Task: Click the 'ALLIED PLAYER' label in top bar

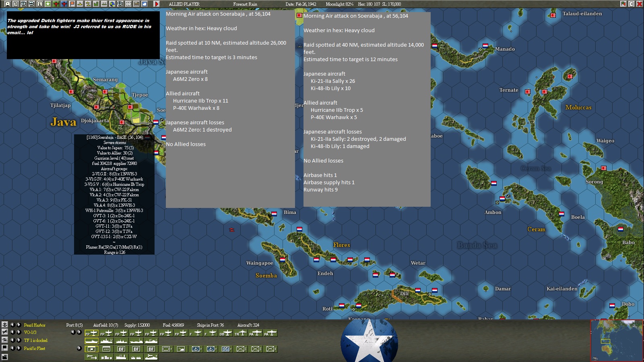Action: click(184, 4)
